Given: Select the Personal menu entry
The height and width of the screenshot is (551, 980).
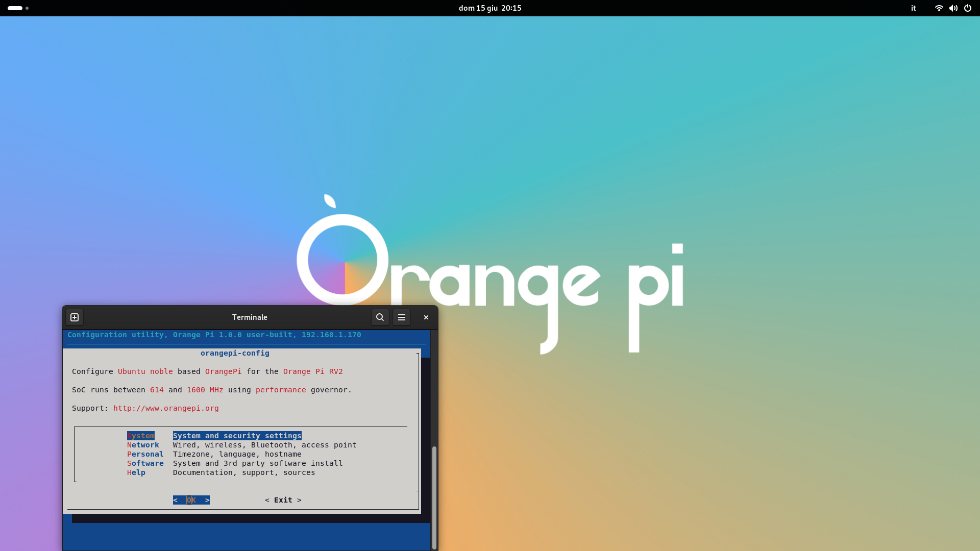Looking at the screenshot, I should tap(145, 454).
